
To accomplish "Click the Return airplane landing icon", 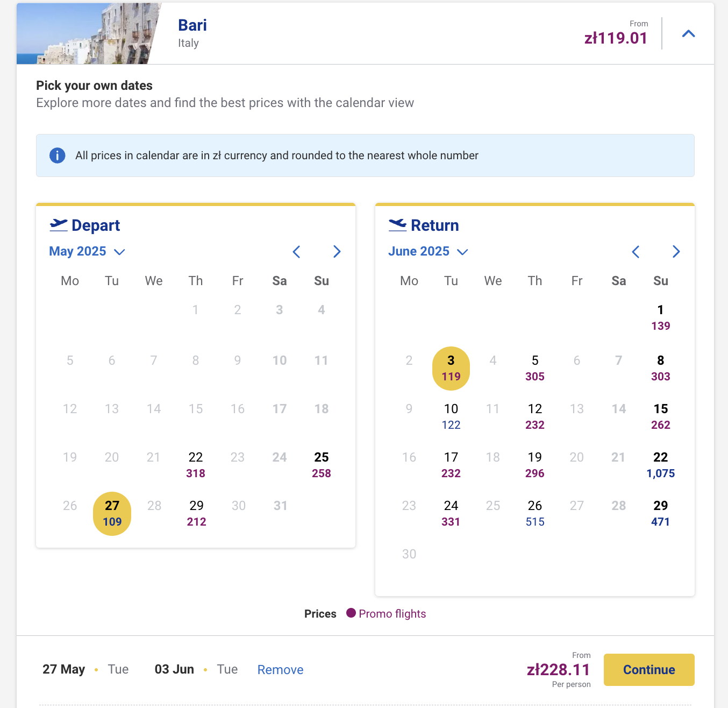I will point(398,225).
